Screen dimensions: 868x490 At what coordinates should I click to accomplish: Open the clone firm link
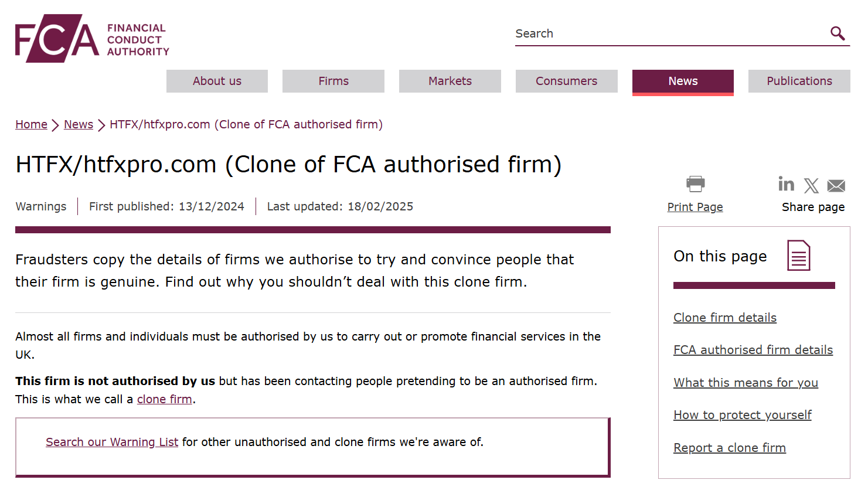165,399
